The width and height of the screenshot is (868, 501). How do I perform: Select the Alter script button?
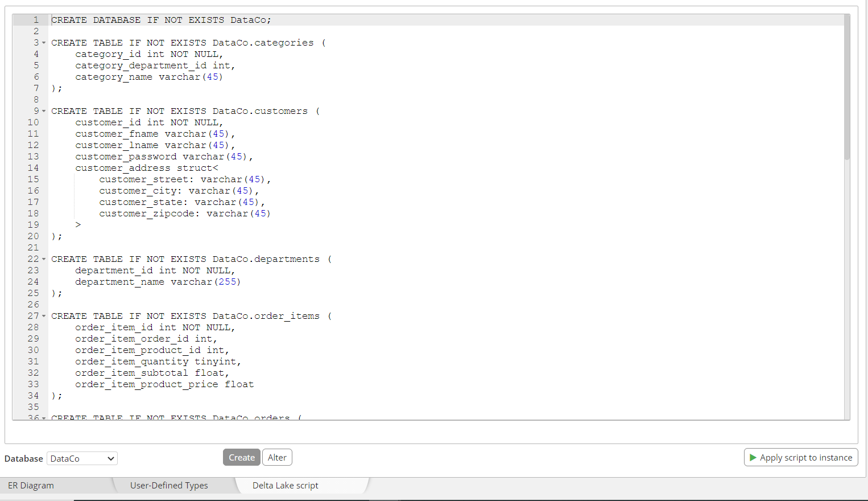(x=277, y=458)
